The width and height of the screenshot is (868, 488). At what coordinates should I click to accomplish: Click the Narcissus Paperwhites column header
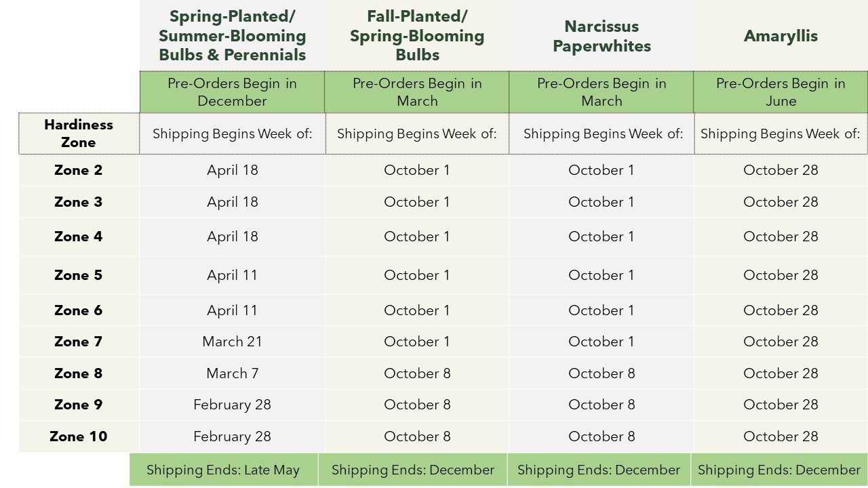601,36
